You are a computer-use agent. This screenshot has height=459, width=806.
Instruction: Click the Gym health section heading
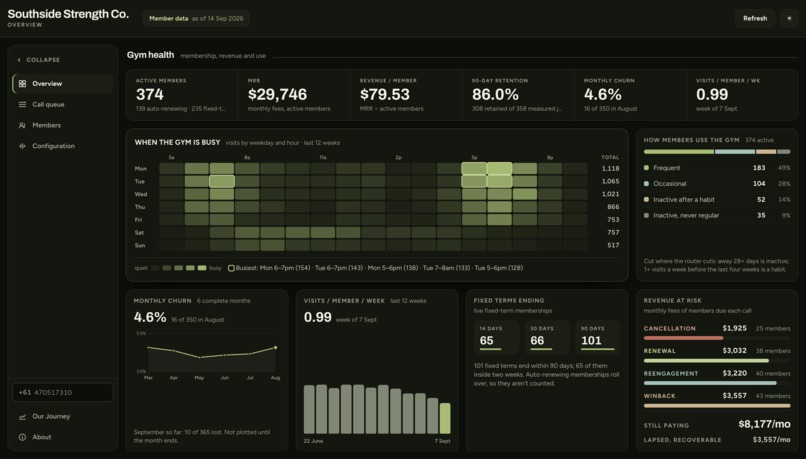(150, 55)
